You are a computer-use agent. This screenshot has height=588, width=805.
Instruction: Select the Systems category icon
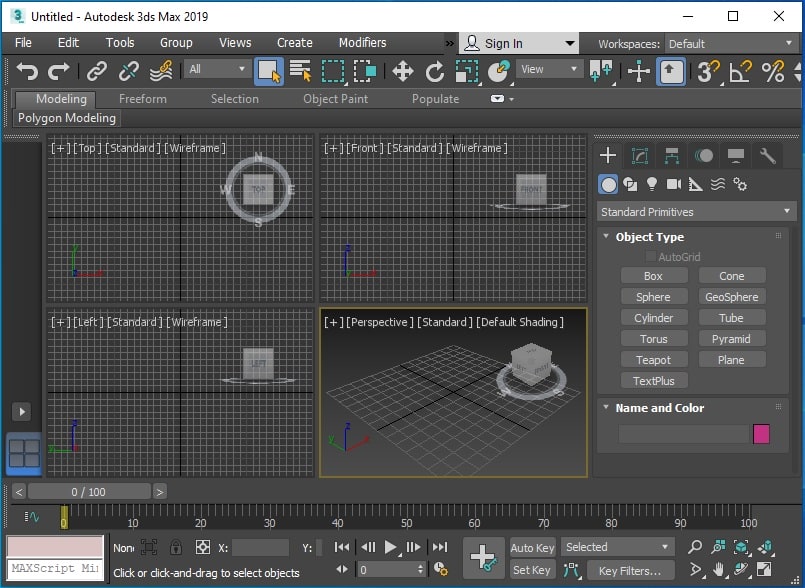tap(740, 184)
